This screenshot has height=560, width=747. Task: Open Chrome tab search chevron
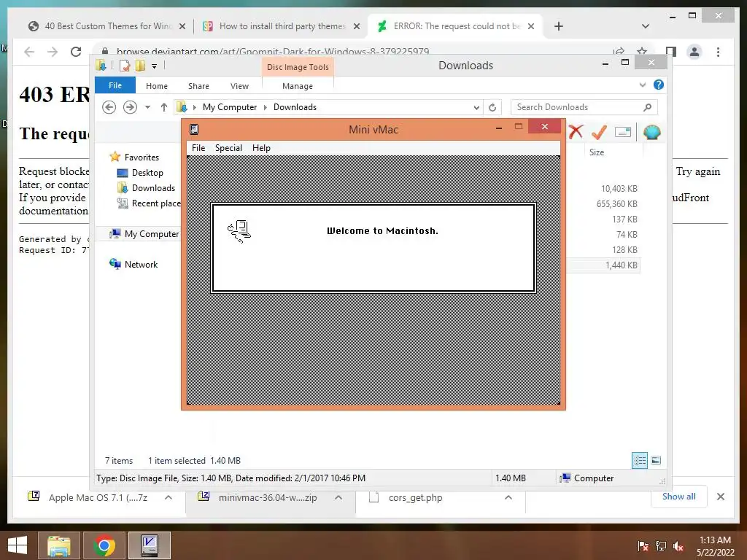pos(646,26)
